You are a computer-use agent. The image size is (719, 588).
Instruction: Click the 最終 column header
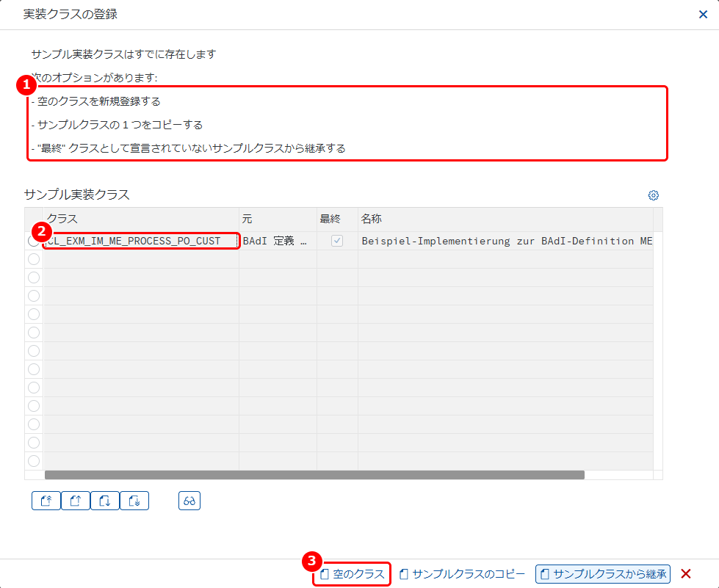click(x=338, y=219)
